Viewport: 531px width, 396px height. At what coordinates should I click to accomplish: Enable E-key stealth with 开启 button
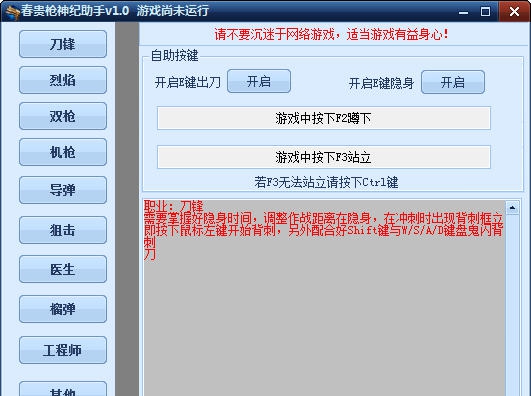tap(453, 82)
